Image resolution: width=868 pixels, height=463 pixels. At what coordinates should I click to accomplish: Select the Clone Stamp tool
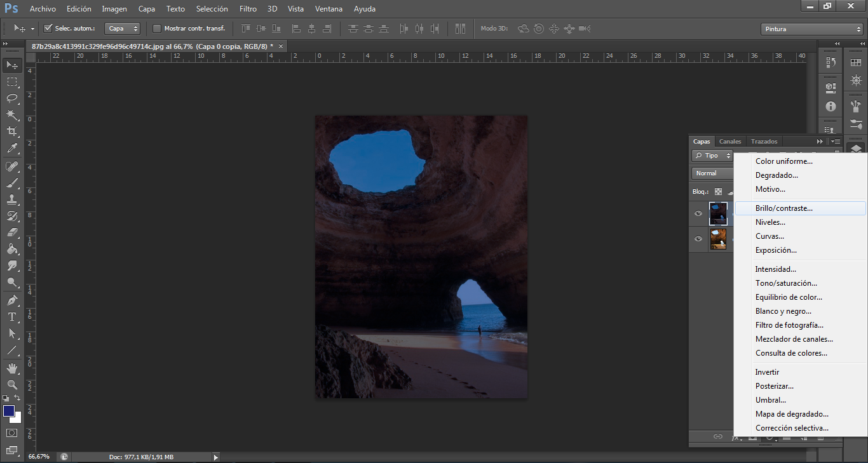12,199
